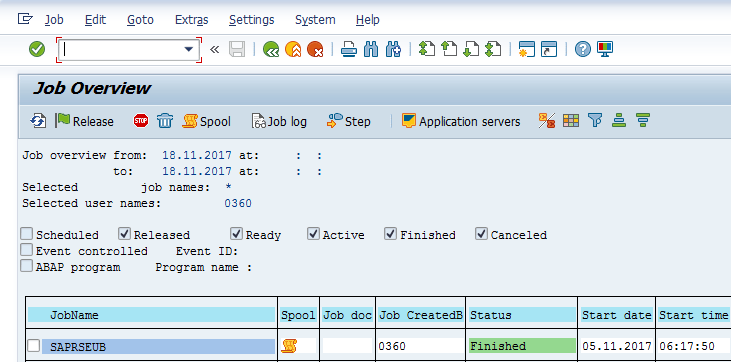The height and width of the screenshot is (362, 731).
Task: Click the green Enter checkmark icon
Action: (37, 49)
